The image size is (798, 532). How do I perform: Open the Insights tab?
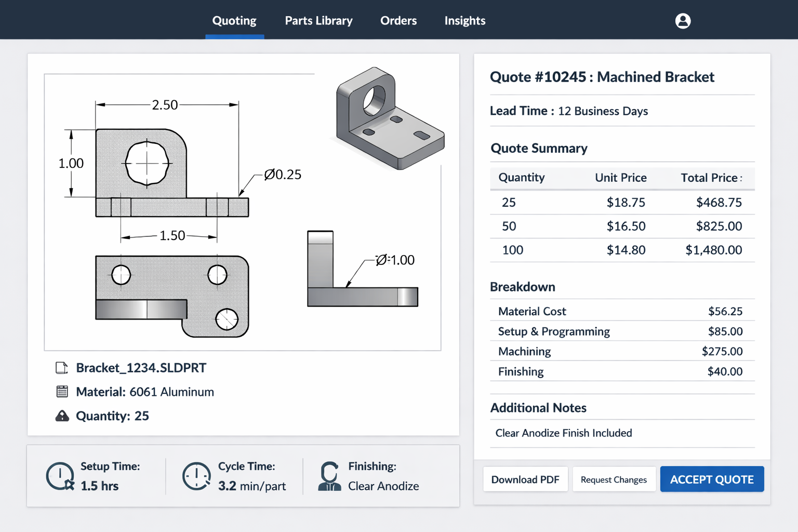coord(465,21)
